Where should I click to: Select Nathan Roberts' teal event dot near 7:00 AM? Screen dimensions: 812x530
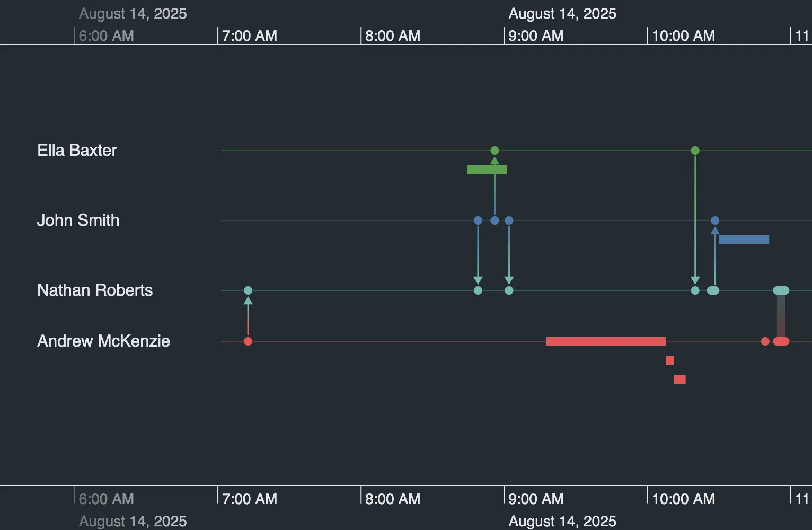(248, 290)
